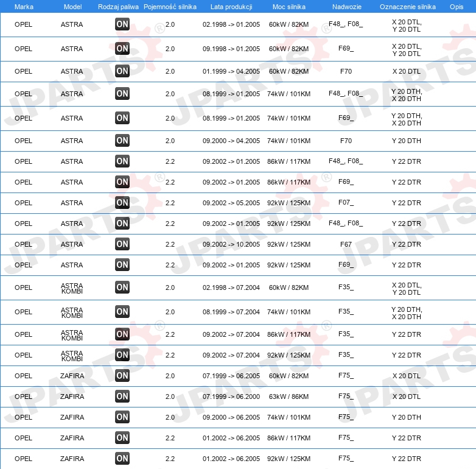Image resolution: width=476 pixels, height=469 pixels.
Task: Select ON icon for Astra 86kW F69_ row
Action: click(122, 182)
